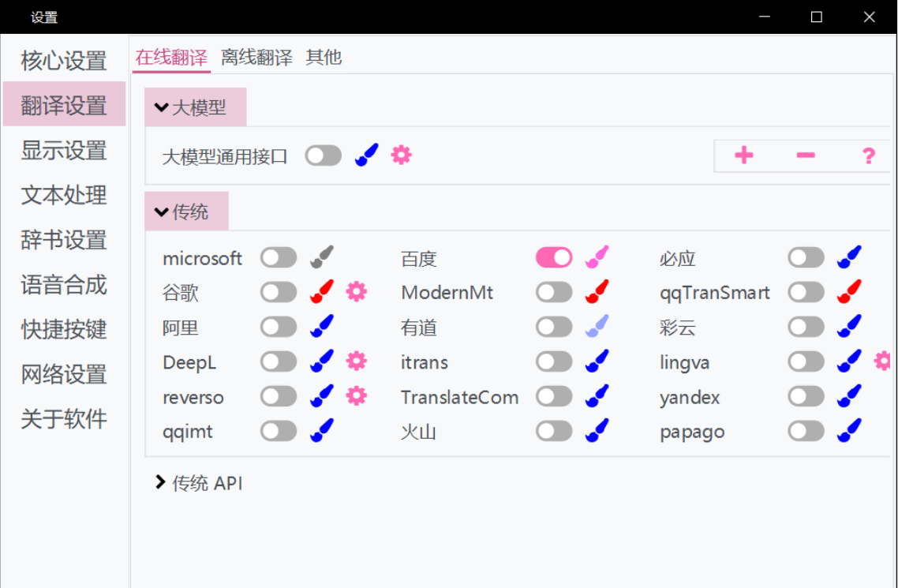This screenshot has height=588, width=898.
Task: Turn on the 有道 toggle
Action: [554, 327]
